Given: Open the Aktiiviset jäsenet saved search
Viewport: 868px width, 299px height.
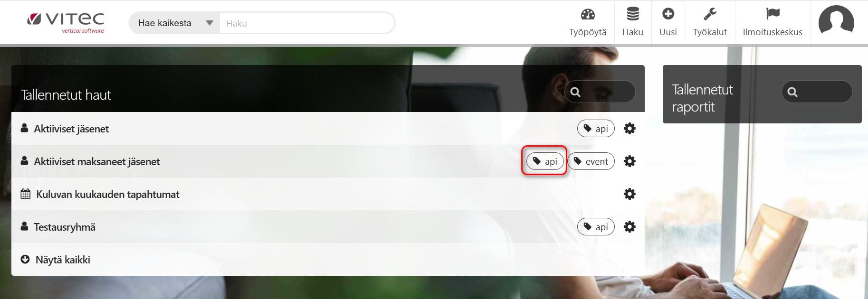Looking at the screenshot, I should point(71,129).
